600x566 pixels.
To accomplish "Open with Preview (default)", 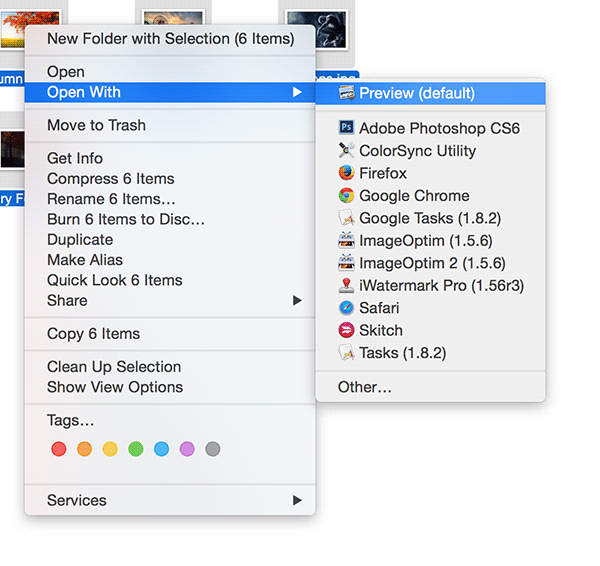I will pyautogui.click(x=430, y=93).
